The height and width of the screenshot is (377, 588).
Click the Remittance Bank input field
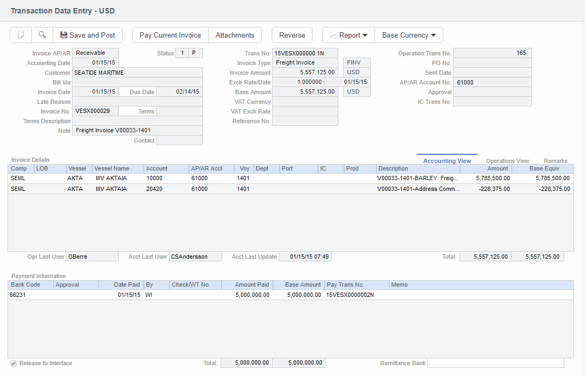point(495,363)
